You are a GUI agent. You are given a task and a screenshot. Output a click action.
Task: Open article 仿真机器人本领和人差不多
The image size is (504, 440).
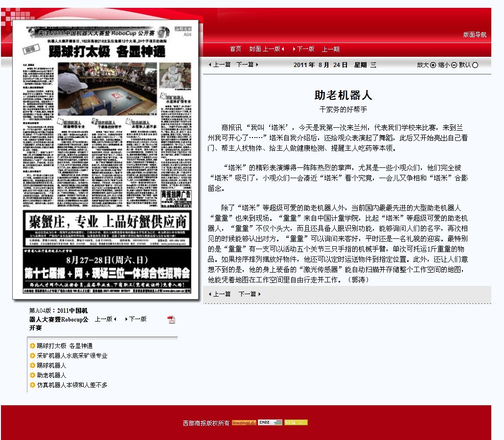(x=72, y=385)
